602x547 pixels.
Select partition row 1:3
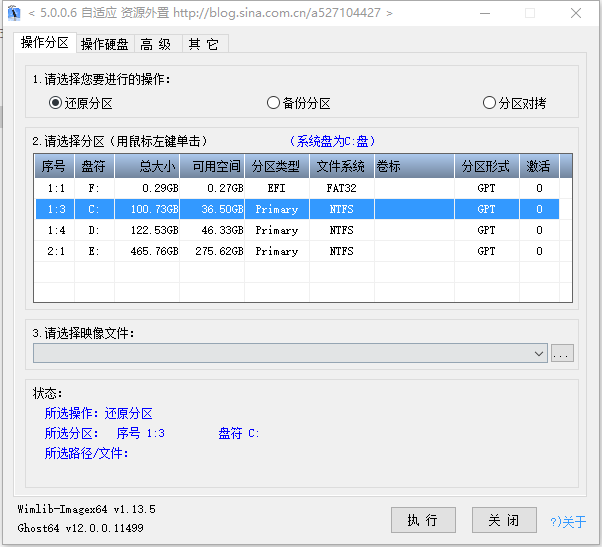pyautogui.click(x=297, y=209)
